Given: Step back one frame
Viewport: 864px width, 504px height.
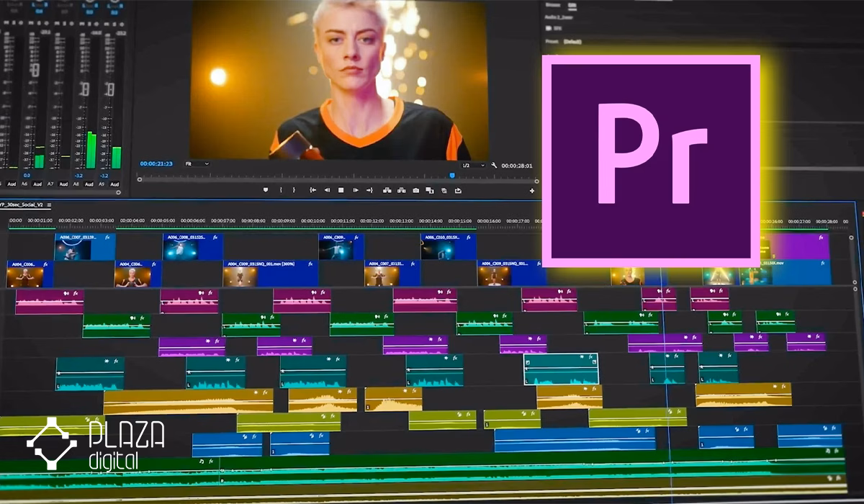Looking at the screenshot, I should (x=327, y=190).
